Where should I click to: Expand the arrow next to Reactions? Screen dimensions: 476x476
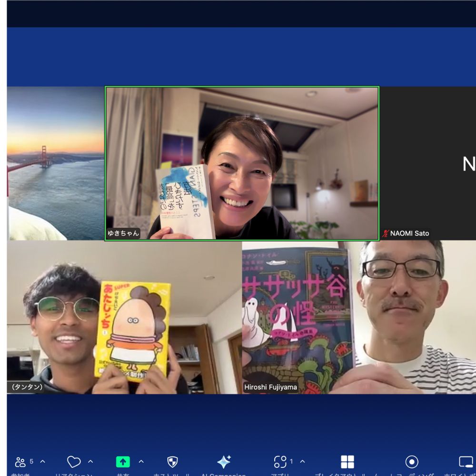pos(90,461)
